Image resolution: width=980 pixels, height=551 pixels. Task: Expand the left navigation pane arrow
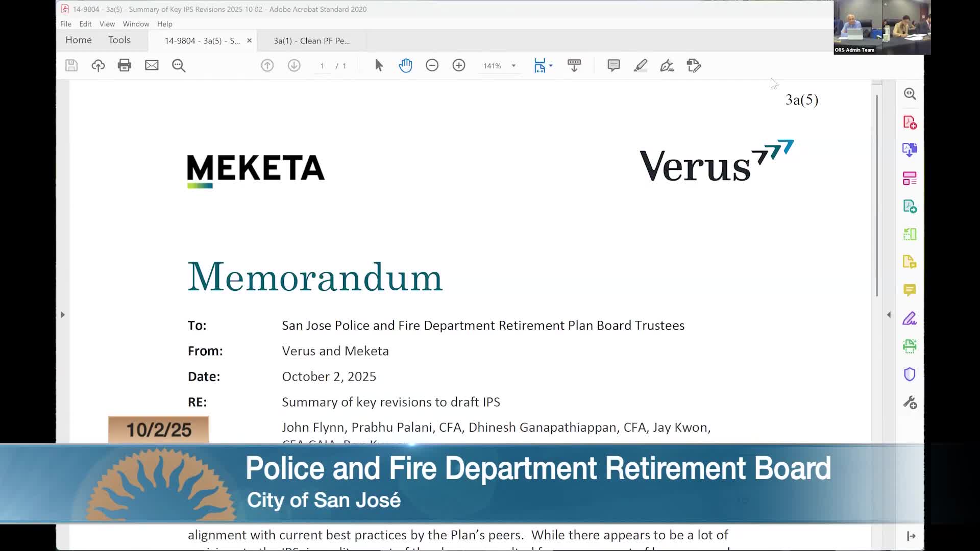pyautogui.click(x=63, y=315)
